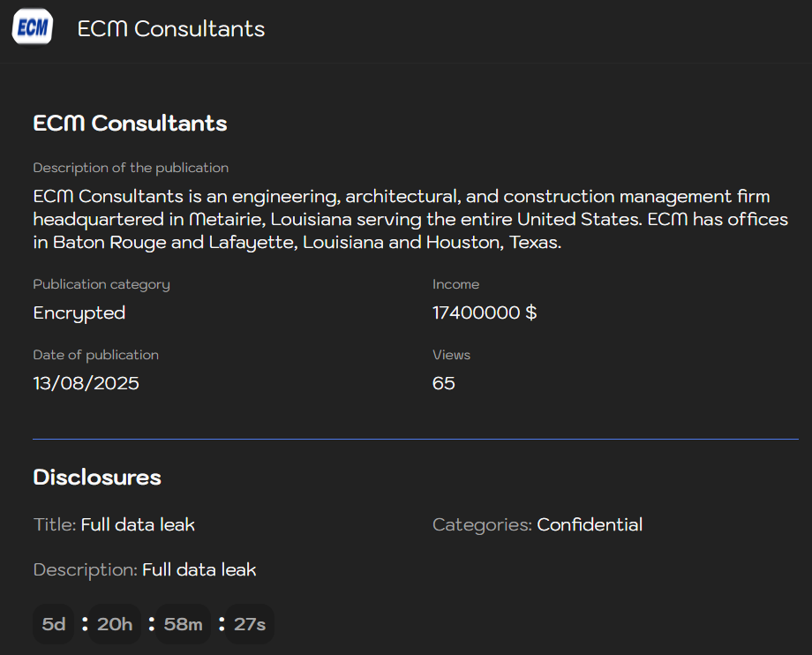Click the Income value of 17400000 $

click(x=485, y=312)
